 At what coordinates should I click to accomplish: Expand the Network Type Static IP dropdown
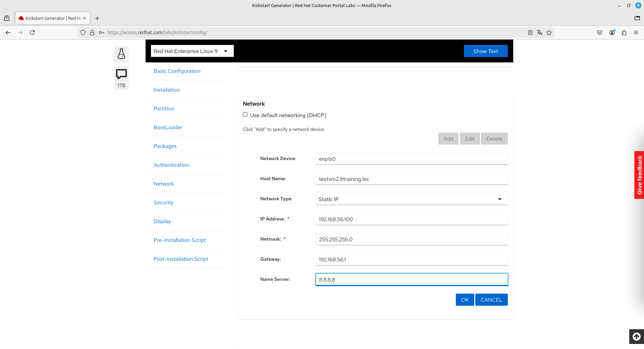(x=412, y=199)
